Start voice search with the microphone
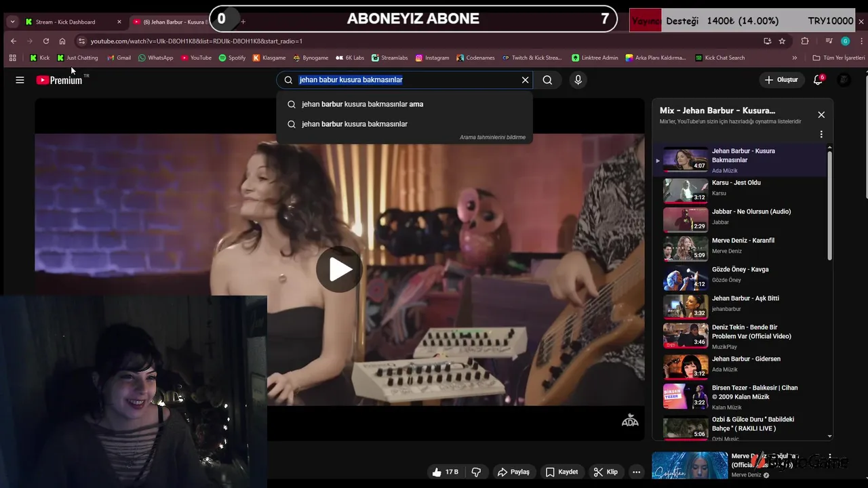 [x=578, y=80]
